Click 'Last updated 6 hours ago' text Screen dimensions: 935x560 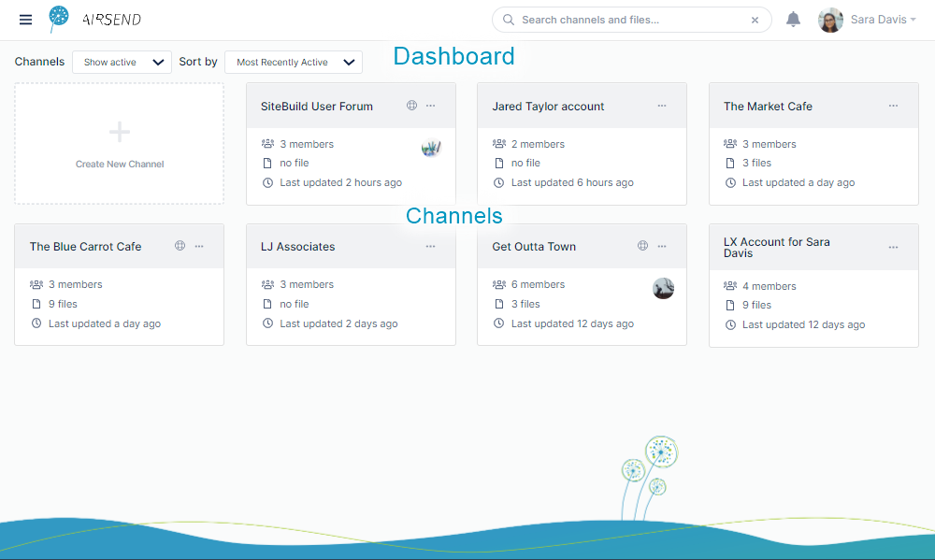click(572, 182)
